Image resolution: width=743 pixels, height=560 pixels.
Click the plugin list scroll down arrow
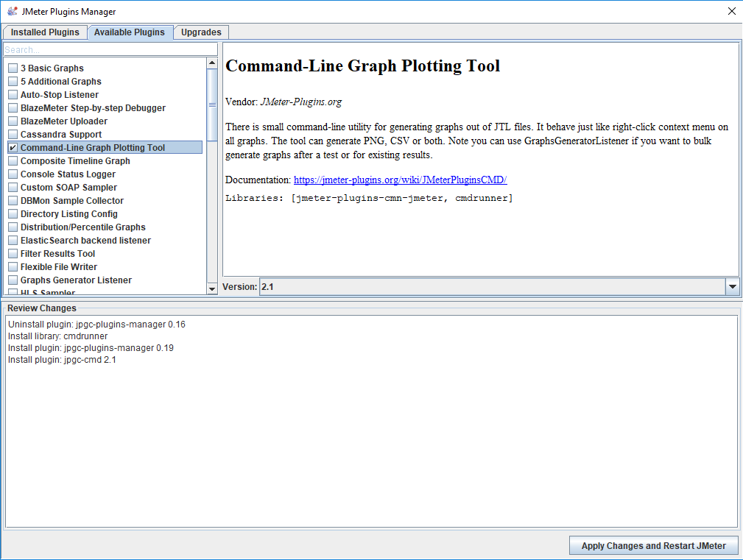click(212, 288)
